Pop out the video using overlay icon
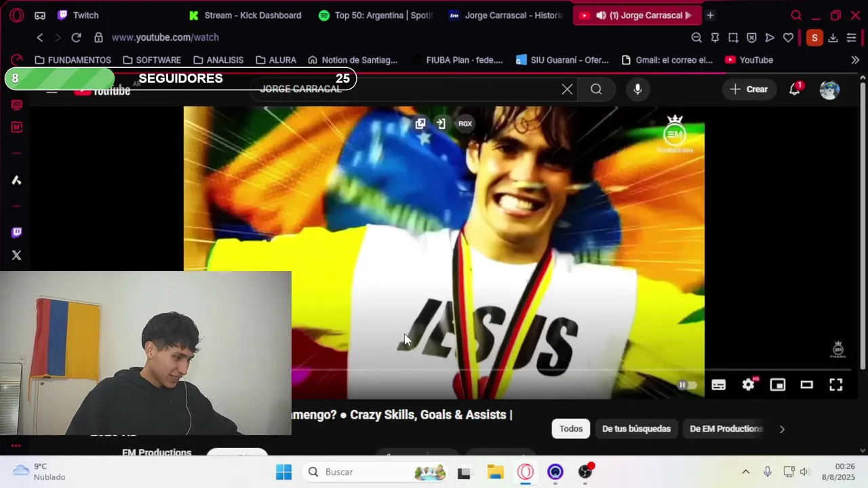Viewport: 868px width, 488px height. pos(420,123)
